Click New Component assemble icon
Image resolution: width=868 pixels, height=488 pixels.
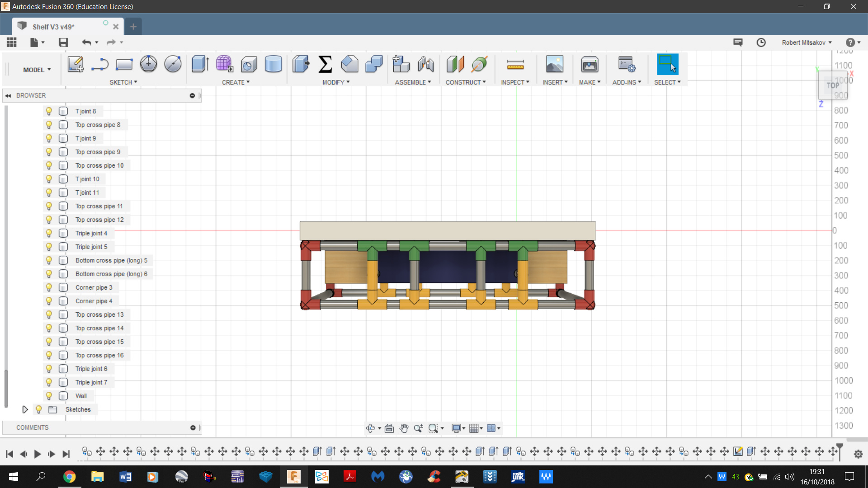click(x=401, y=64)
